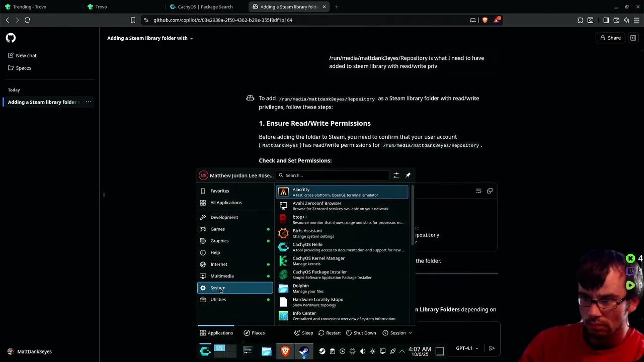Copy the code block contents

(490, 191)
